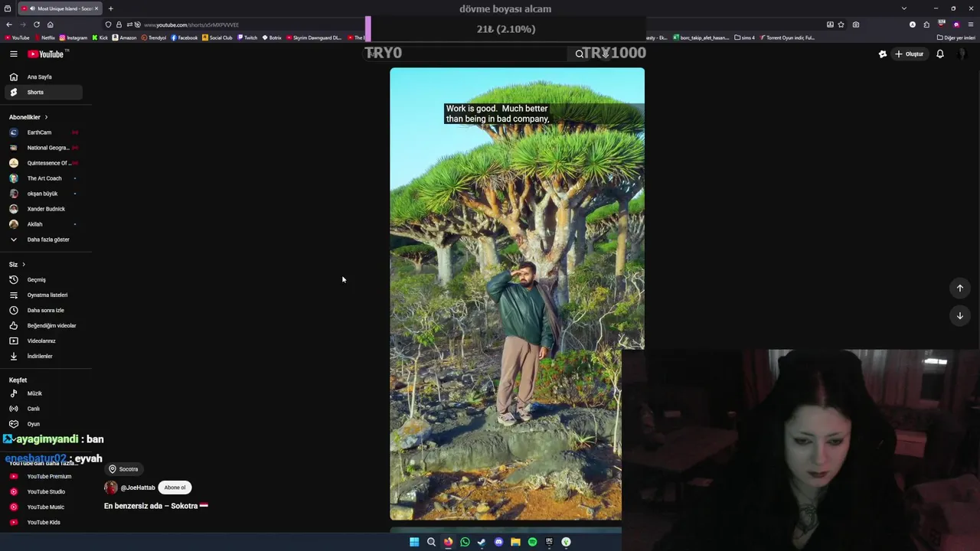
Task: Open the Quintessence Of subscription
Action: (43, 163)
